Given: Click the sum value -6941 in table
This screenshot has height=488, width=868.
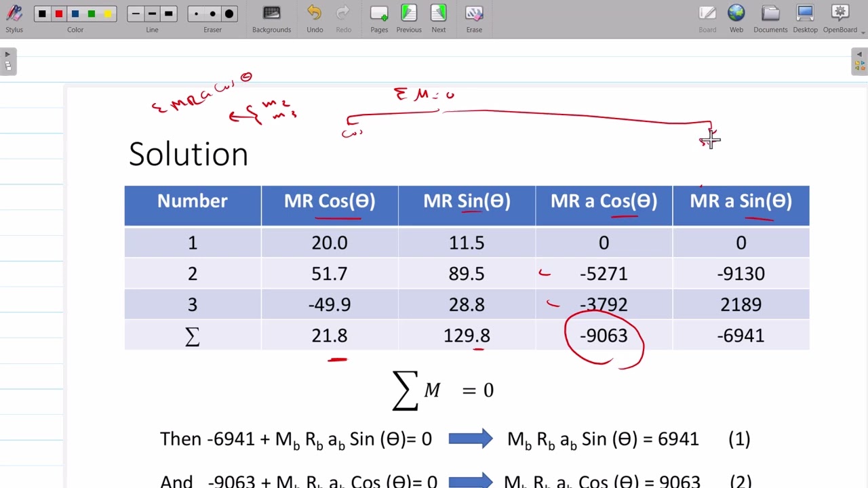Looking at the screenshot, I should pos(741,335).
